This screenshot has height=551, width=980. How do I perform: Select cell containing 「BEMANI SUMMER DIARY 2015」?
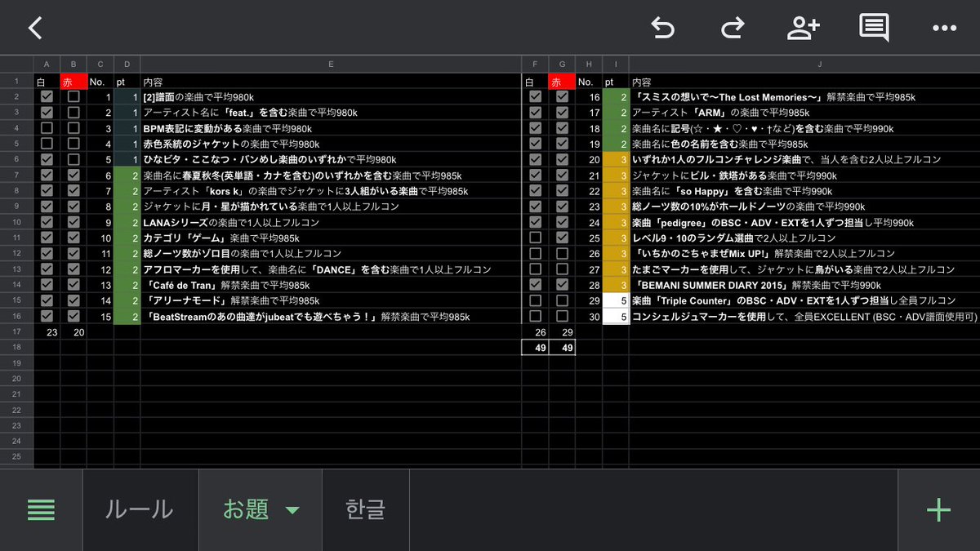point(804,285)
